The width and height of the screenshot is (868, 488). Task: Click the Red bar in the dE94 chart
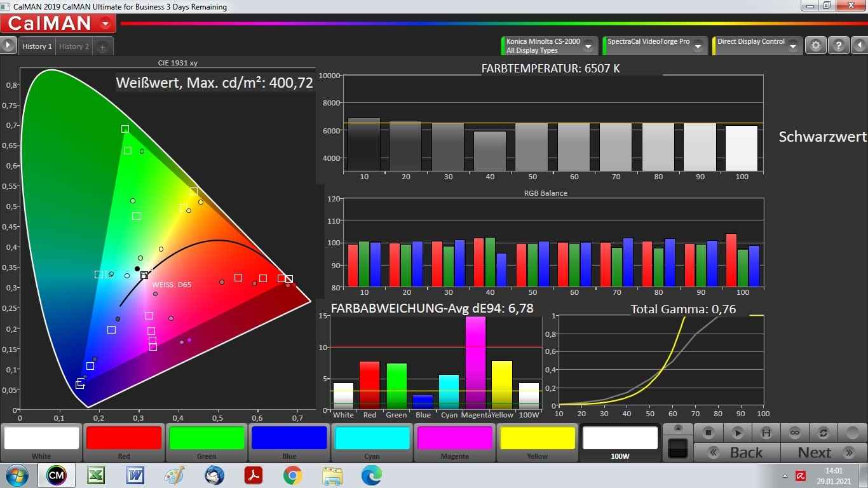click(369, 385)
